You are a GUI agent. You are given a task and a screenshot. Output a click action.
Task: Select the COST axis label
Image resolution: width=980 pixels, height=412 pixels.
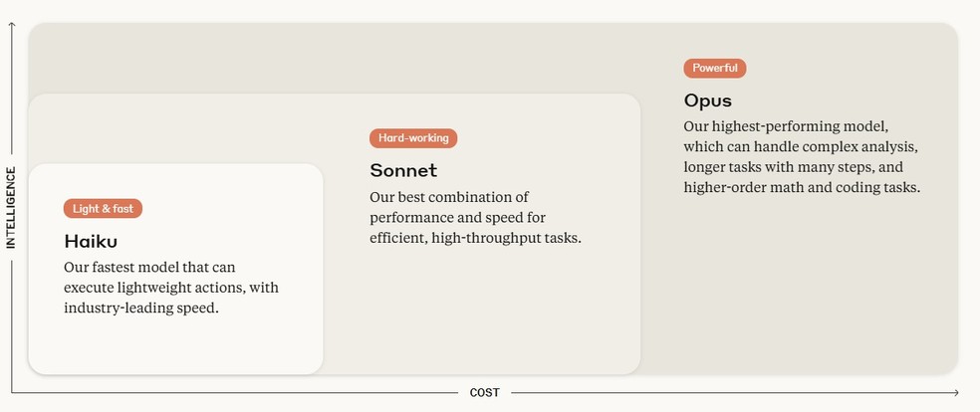coord(484,393)
